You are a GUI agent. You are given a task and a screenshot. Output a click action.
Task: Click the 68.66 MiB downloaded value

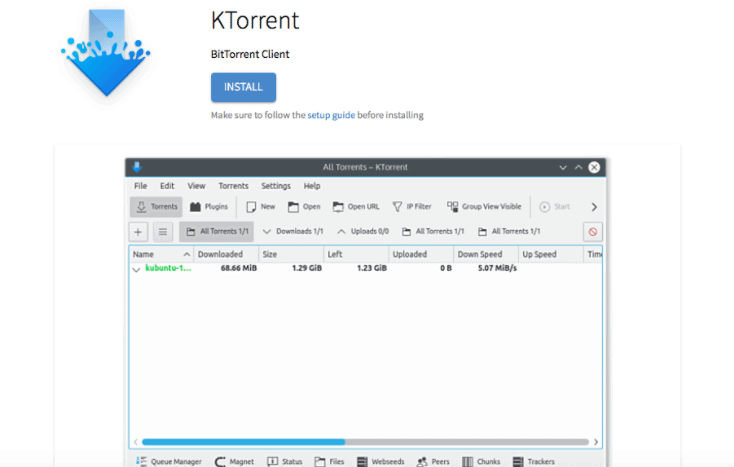(x=239, y=268)
